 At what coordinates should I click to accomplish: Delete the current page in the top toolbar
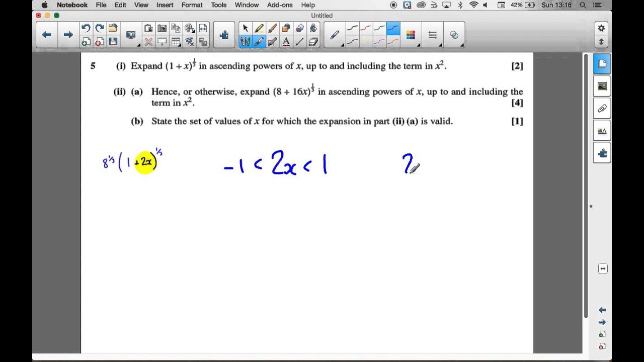100,42
